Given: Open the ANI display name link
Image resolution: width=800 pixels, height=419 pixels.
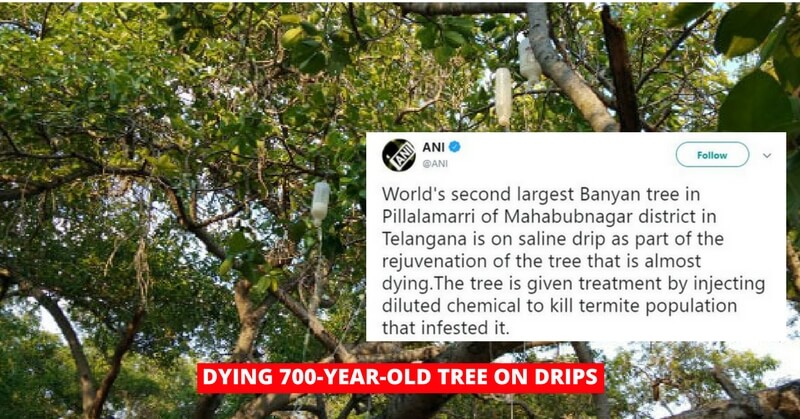Looking at the screenshot, I should coord(433,147).
